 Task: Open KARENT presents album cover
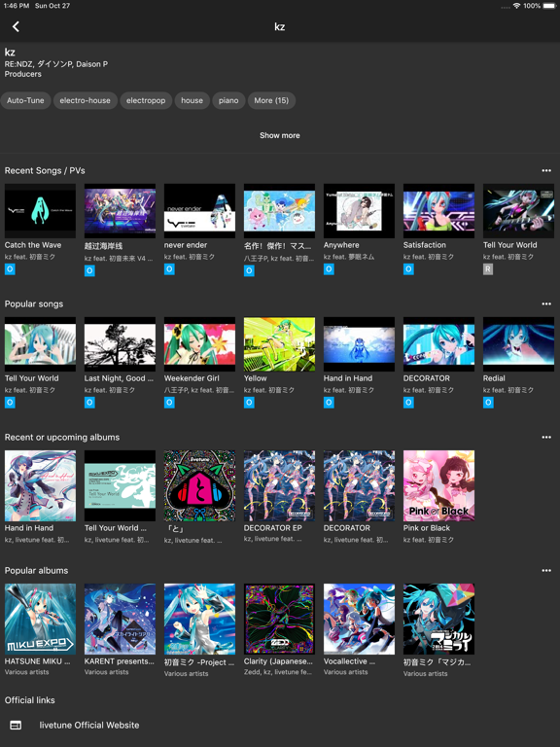[x=120, y=620]
